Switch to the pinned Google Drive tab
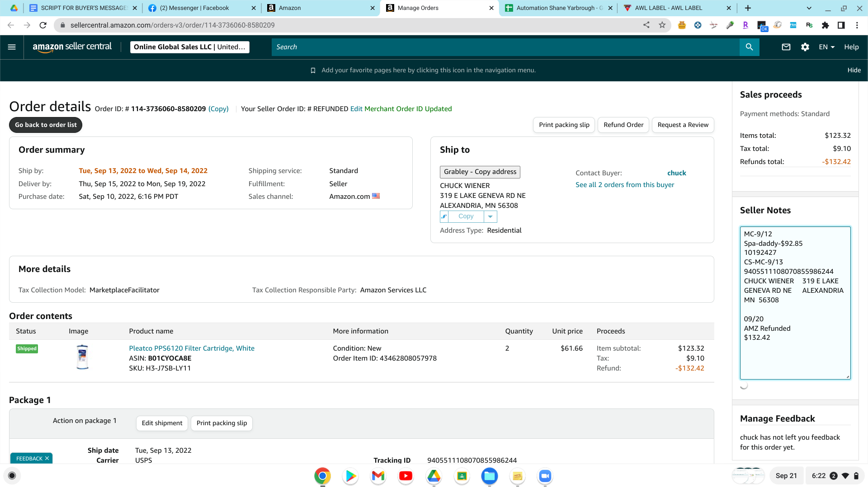868x488 pixels. pos(14,8)
